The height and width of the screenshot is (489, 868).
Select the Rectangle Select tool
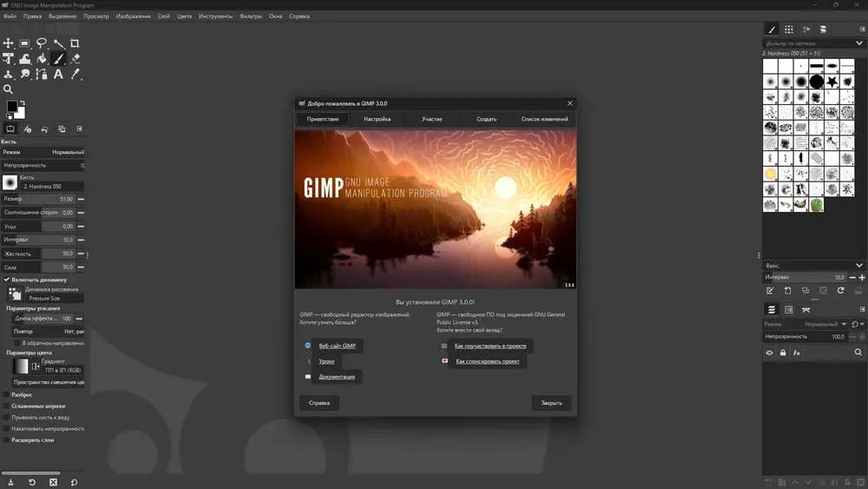[x=25, y=43]
